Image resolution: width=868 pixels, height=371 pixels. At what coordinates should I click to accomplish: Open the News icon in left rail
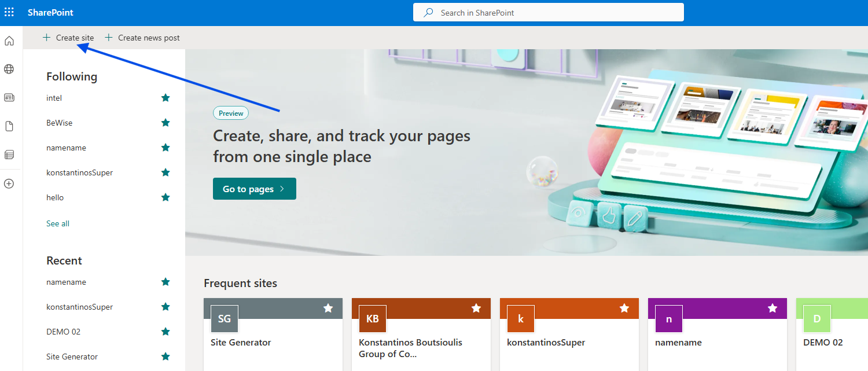9,98
